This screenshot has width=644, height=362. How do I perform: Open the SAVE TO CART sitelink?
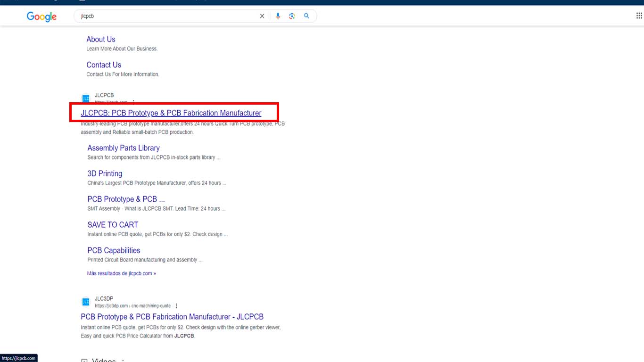(x=113, y=225)
